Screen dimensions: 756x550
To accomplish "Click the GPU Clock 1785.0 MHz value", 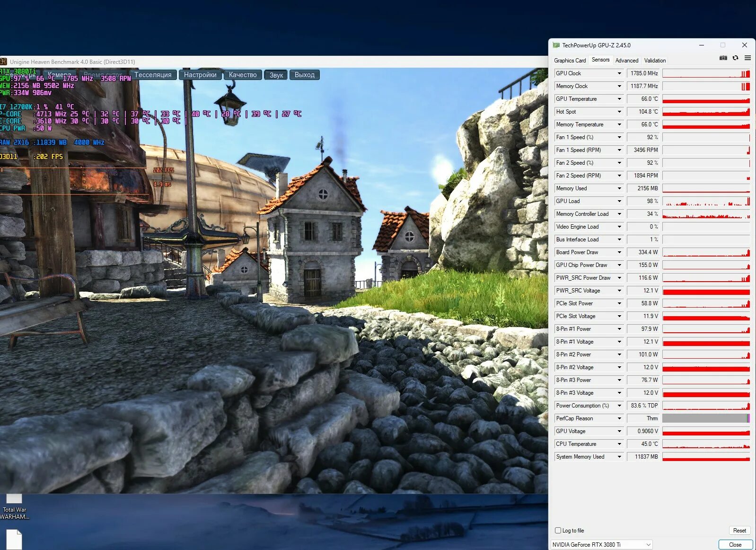I will click(x=643, y=73).
